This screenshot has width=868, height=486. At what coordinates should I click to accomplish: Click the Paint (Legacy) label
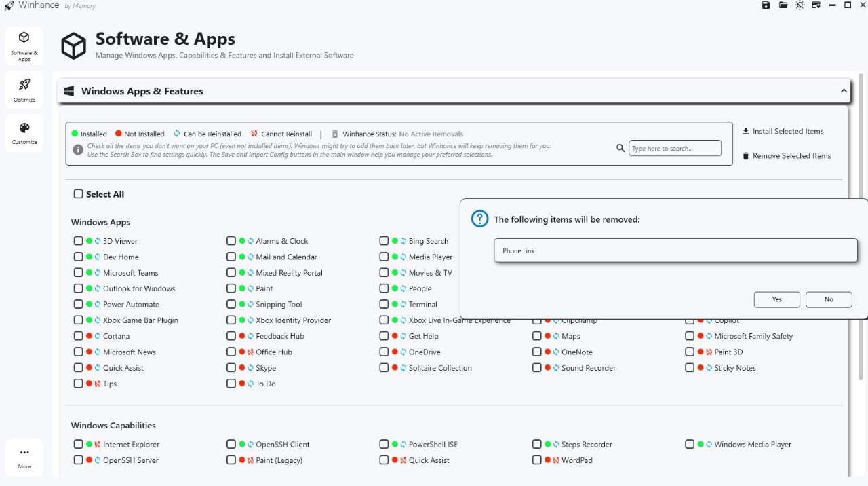pos(279,460)
